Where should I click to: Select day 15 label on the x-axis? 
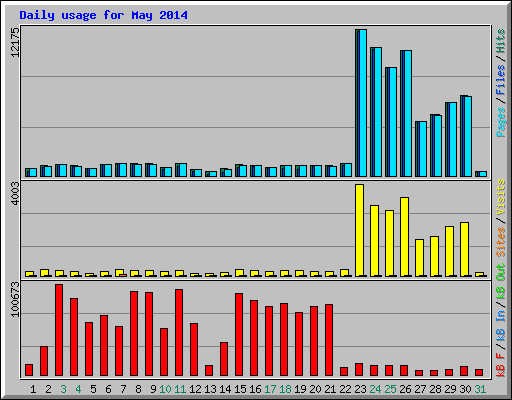[x=240, y=389]
